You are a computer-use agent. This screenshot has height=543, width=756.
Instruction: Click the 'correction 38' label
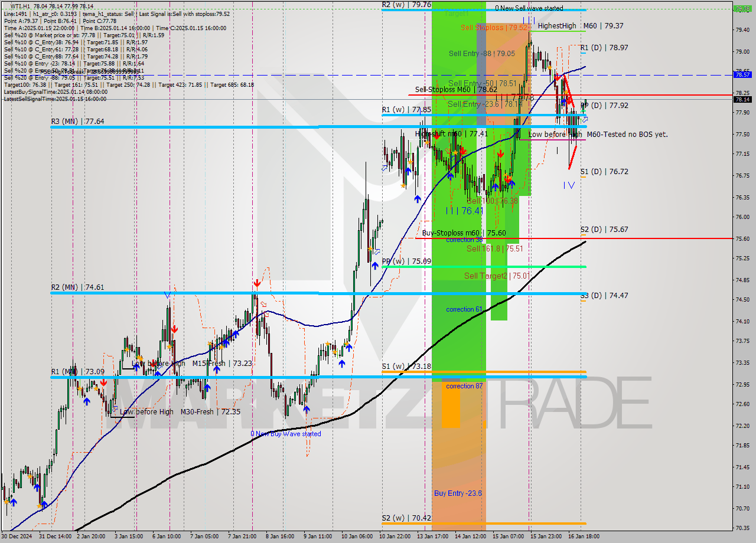click(x=464, y=240)
